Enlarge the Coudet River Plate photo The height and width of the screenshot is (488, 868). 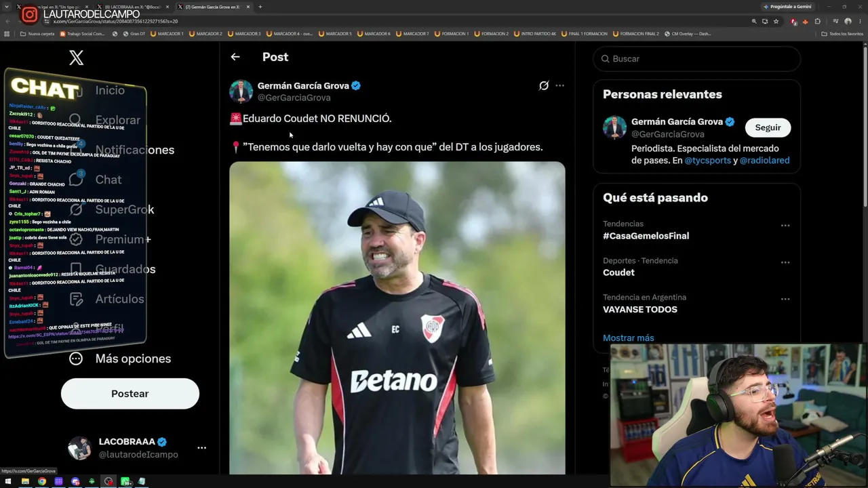(397, 318)
